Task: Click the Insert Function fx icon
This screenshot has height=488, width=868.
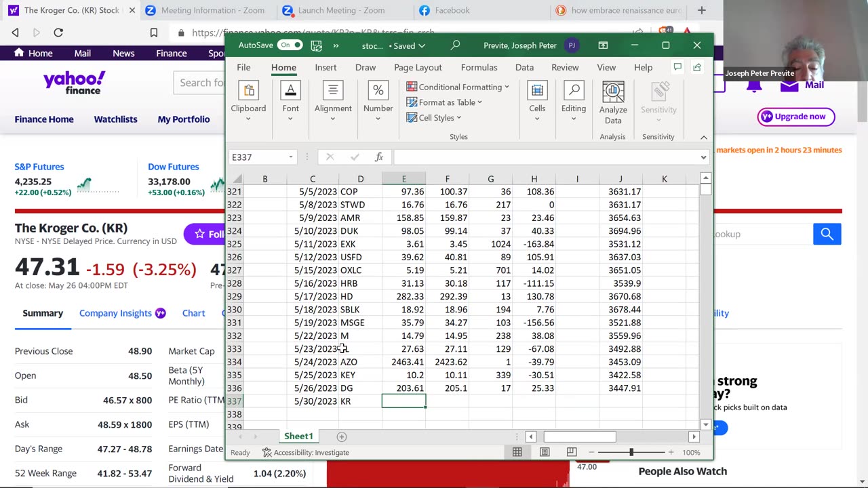Action: 379,157
